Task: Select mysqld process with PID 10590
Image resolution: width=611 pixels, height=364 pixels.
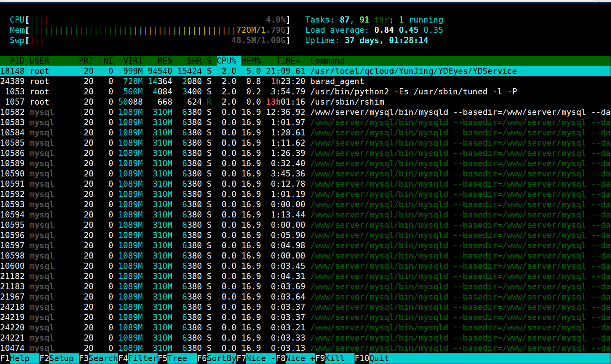Action: 305,174
